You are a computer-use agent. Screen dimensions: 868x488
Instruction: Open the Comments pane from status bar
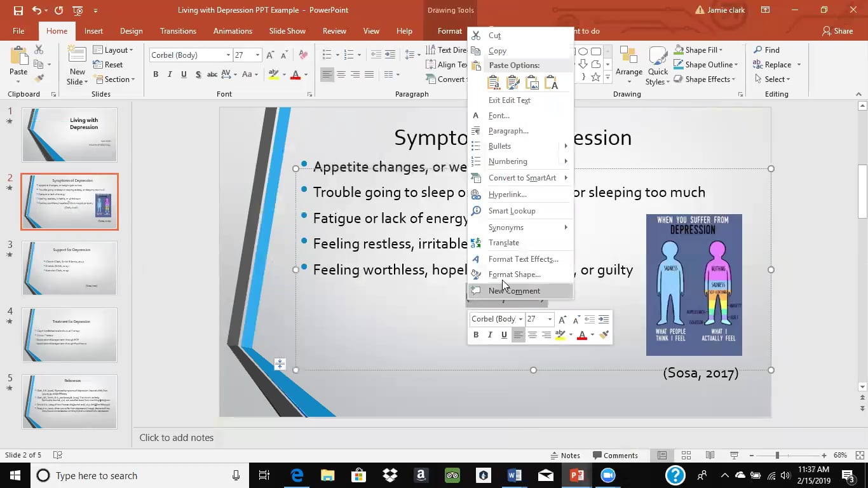pyautogui.click(x=615, y=455)
